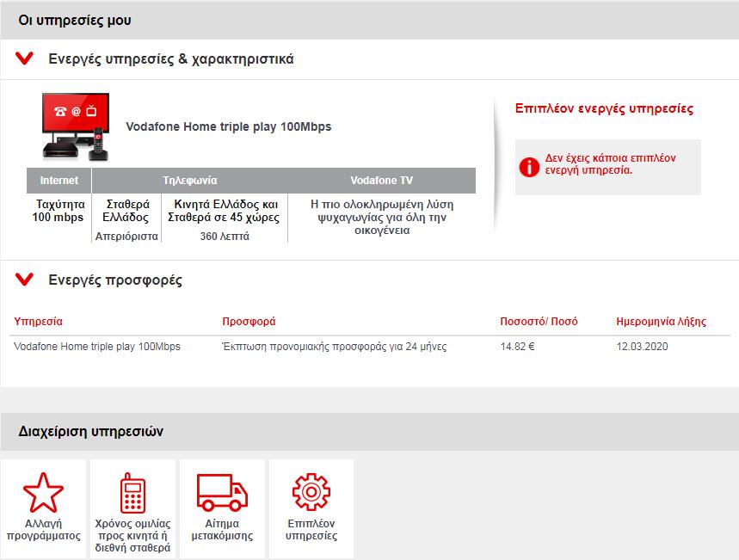The image size is (739, 560).
Task: Click the Επιπλέον ενεργές υπηρεσίες heading
Action: [x=604, y=108]
